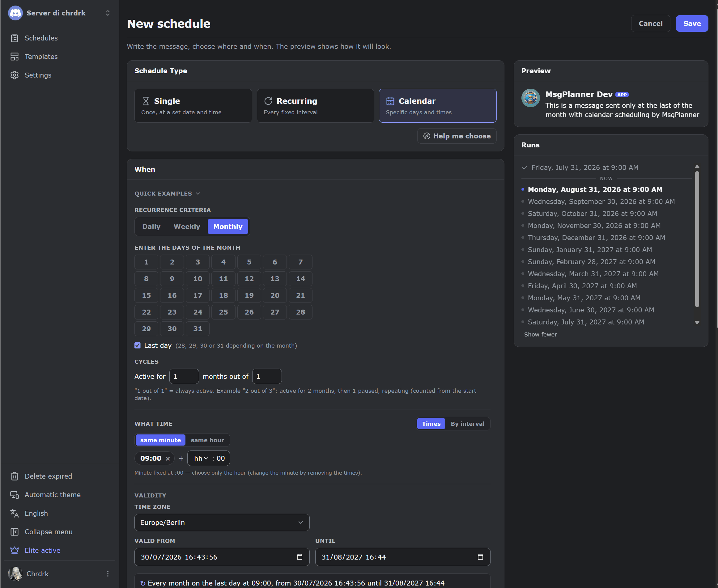
Task: Click the Runs list scroll up arrow
Action: point(697,167)
